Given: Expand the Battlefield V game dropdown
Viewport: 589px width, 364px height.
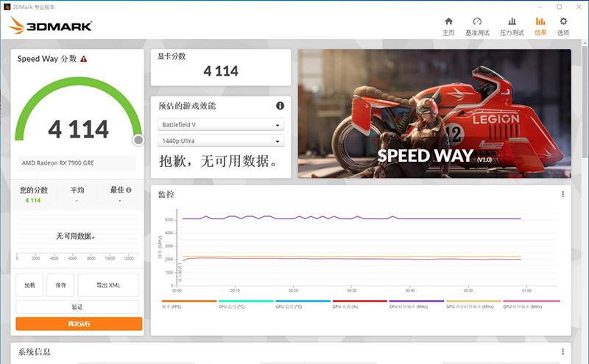Looking at the screenshot, I should 221,124.
